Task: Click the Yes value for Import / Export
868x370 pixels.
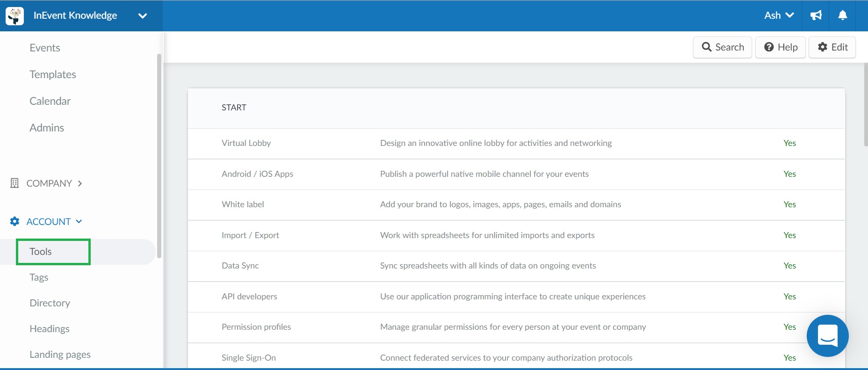Action: 790,235
